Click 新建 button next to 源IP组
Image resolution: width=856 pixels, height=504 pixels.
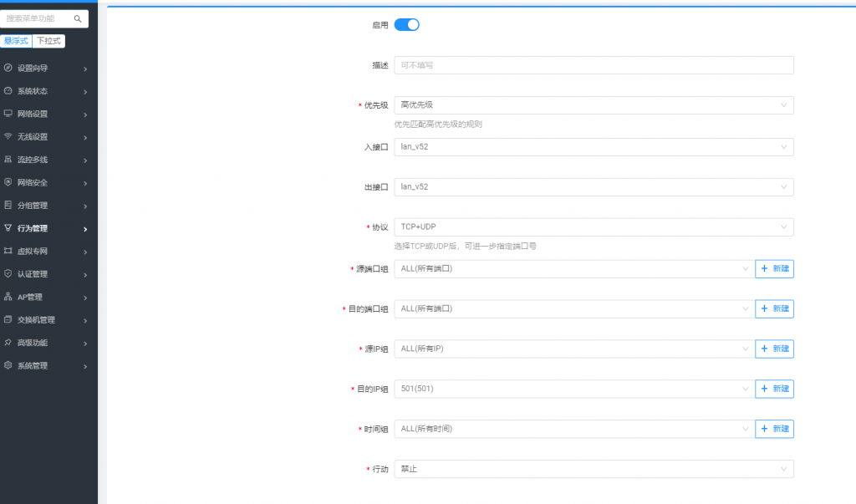(775, 349)
